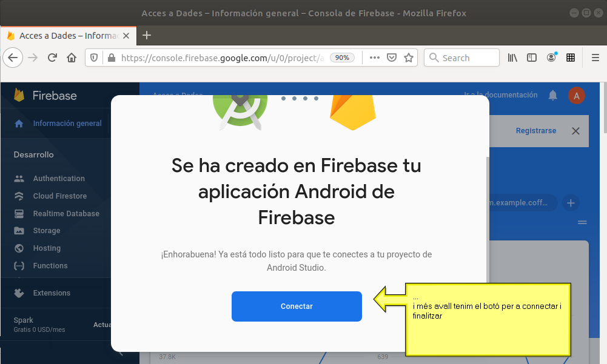Screen dimensions: 607x364
Task: Add app with the plus button
Action: click(571, 203)
